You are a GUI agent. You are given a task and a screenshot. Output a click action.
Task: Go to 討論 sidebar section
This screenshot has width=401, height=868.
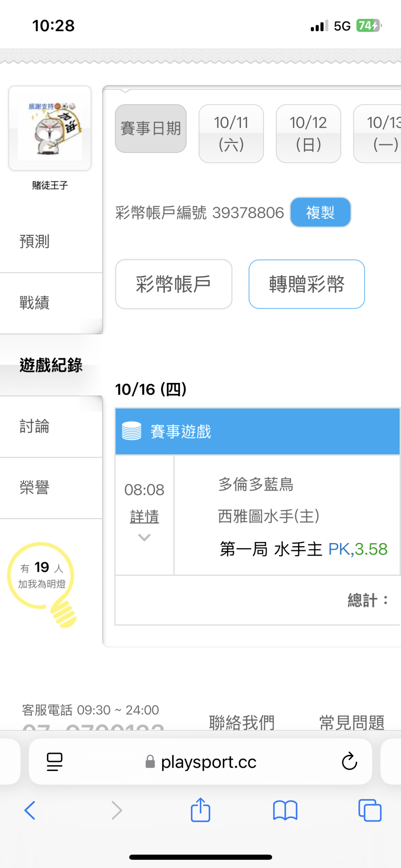(x=35, y=426)
